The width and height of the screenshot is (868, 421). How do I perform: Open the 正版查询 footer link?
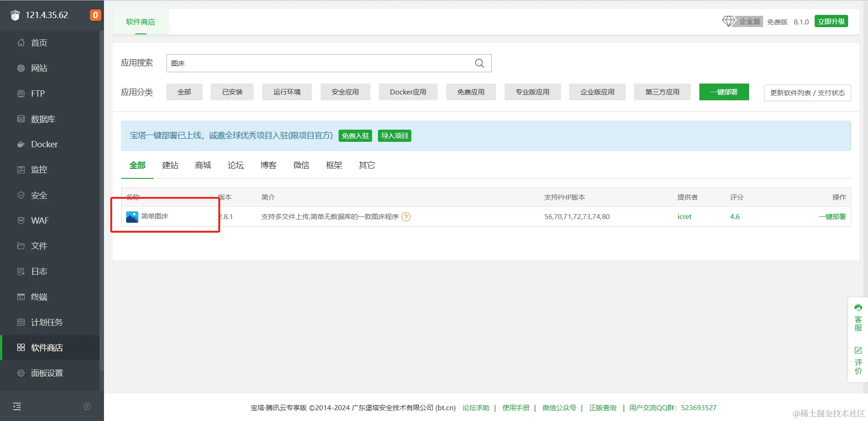[603, 407]
